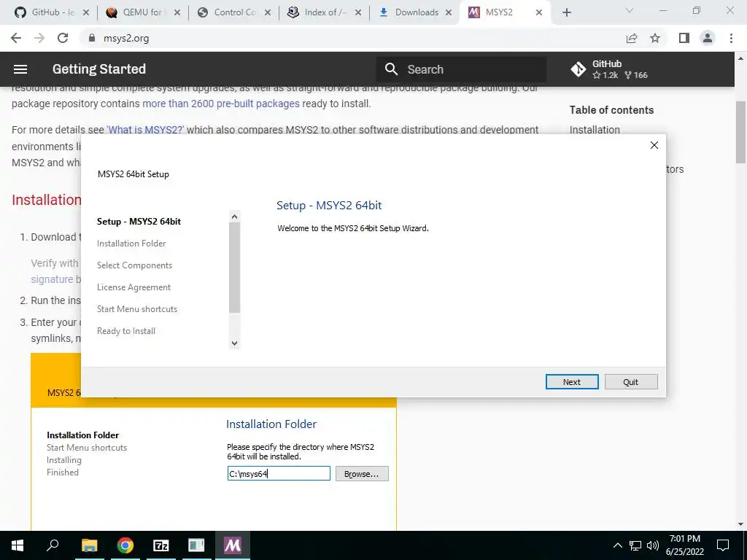This screenshot has height=560, width=747.
Task: Click the git logo icon beside GitHub
Action: pyautogui.click(x=578, y=69)
